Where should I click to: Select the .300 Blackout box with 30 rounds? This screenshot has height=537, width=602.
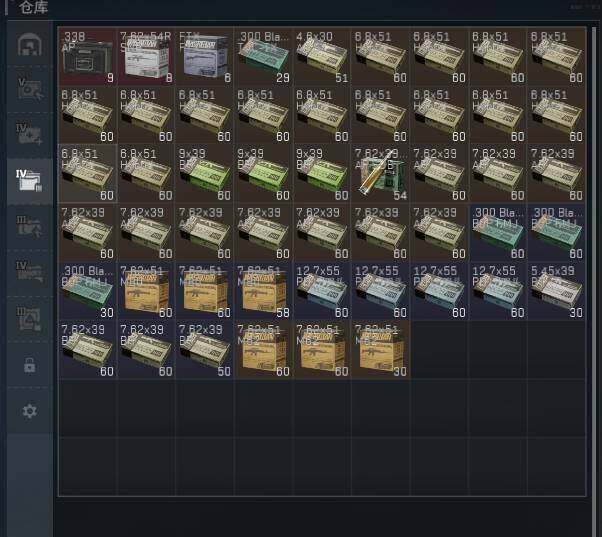tap(88, 291)
